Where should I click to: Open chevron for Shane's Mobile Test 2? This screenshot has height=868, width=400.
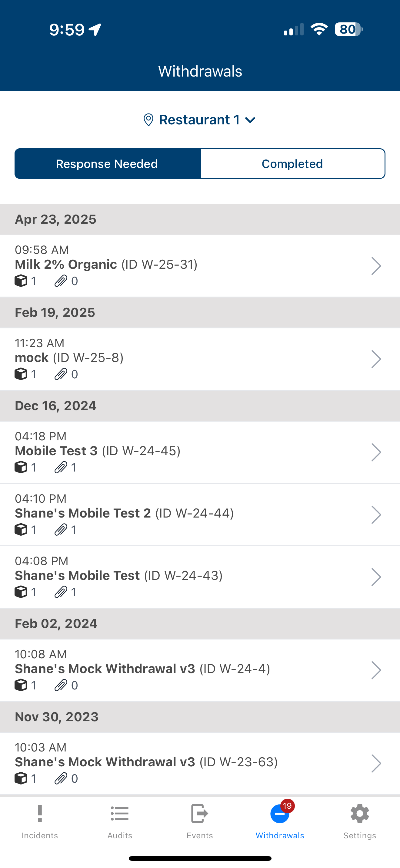(x=376, y=515)
